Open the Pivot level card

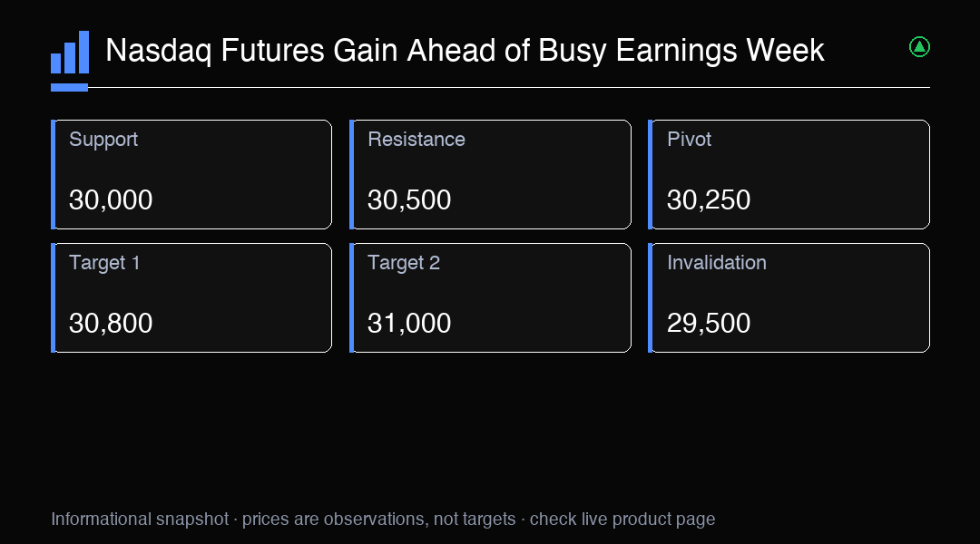tap(789, 174)
